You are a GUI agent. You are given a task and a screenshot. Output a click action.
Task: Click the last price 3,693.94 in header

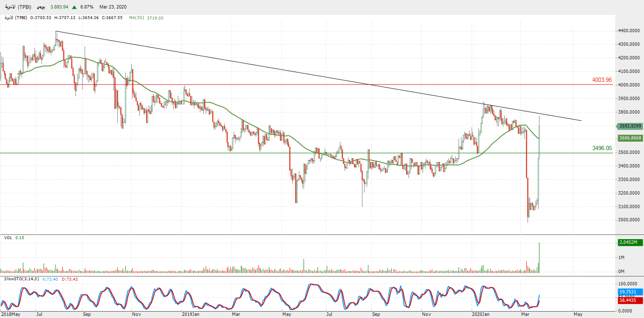pos(59,7)
